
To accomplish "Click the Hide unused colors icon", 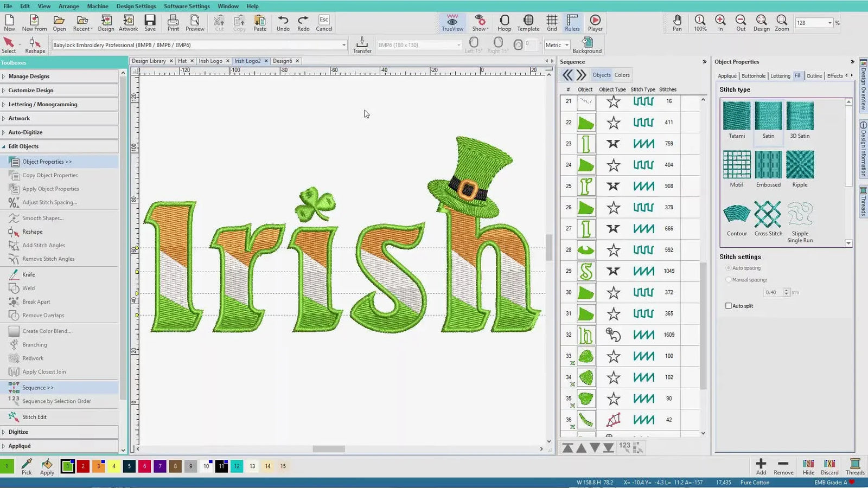I will pos(808,466).
